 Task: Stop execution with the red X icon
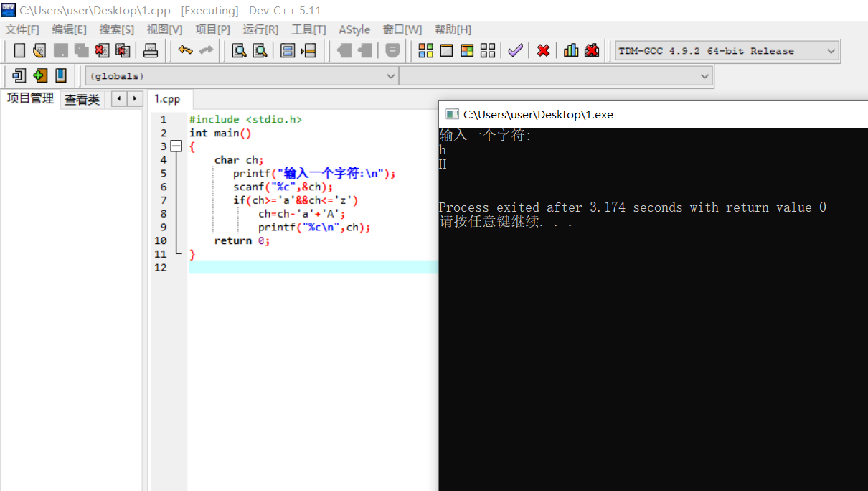click(544, 51)
